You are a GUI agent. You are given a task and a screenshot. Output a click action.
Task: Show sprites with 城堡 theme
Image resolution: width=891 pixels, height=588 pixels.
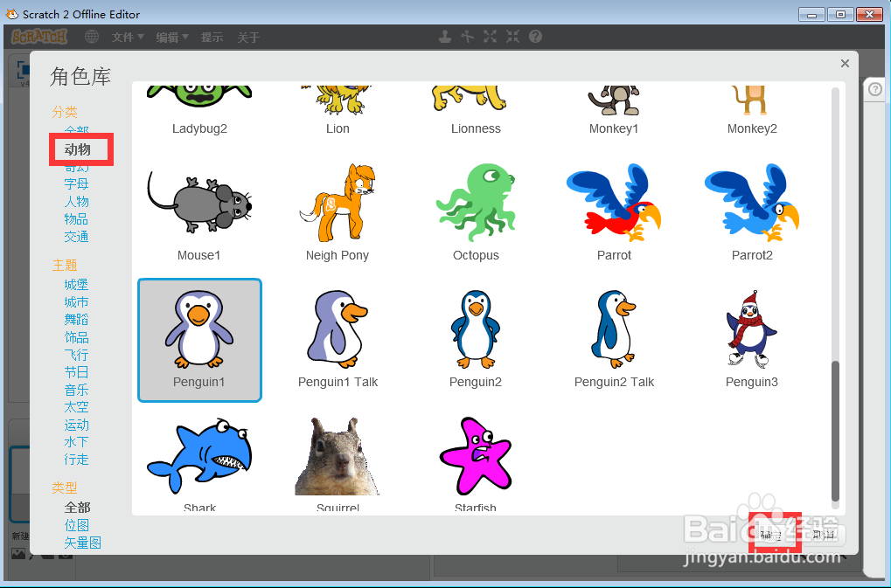coord(76,284)
